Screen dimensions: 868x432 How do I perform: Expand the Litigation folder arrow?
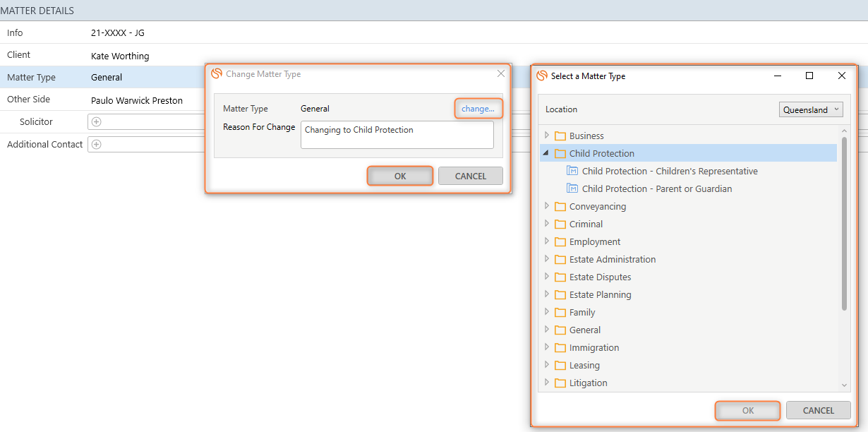coord(546,383)
